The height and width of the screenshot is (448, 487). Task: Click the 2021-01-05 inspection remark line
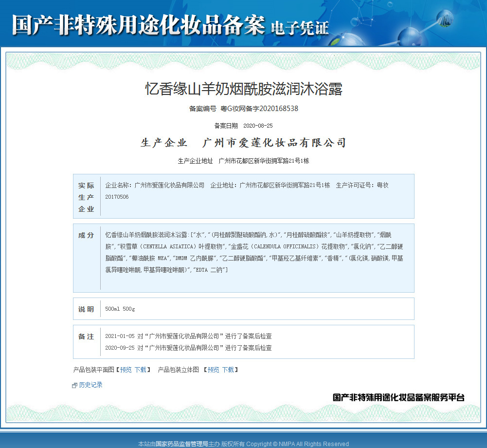(x=189, y=336)
